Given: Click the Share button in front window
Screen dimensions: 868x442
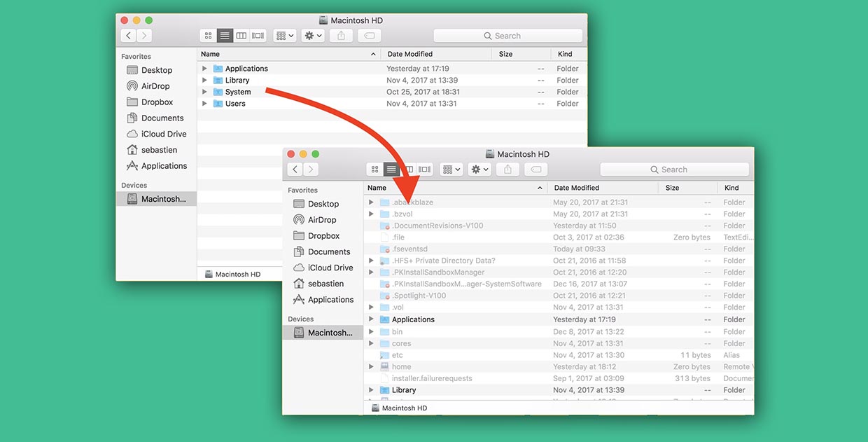Looking at the screenshot, I should [x=507, y=170].
